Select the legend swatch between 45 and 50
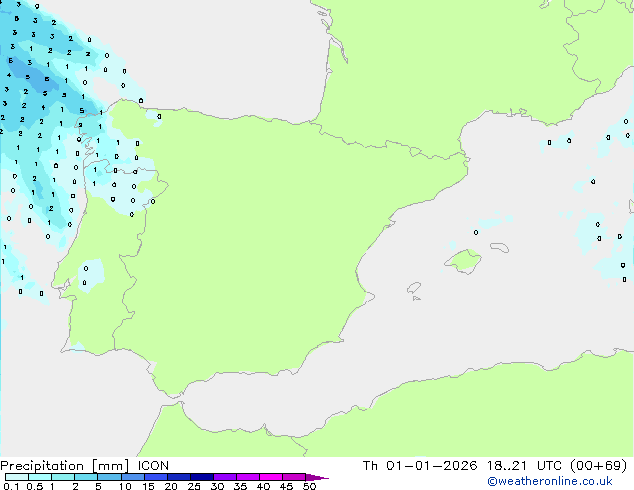This screenshot has height=490, width=634. [x=294, y=477]
